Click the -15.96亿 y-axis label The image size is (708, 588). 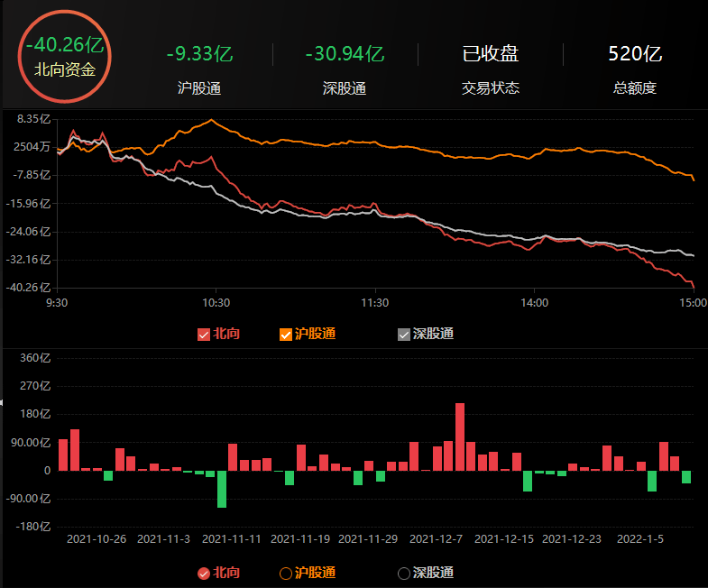point(28,204)
